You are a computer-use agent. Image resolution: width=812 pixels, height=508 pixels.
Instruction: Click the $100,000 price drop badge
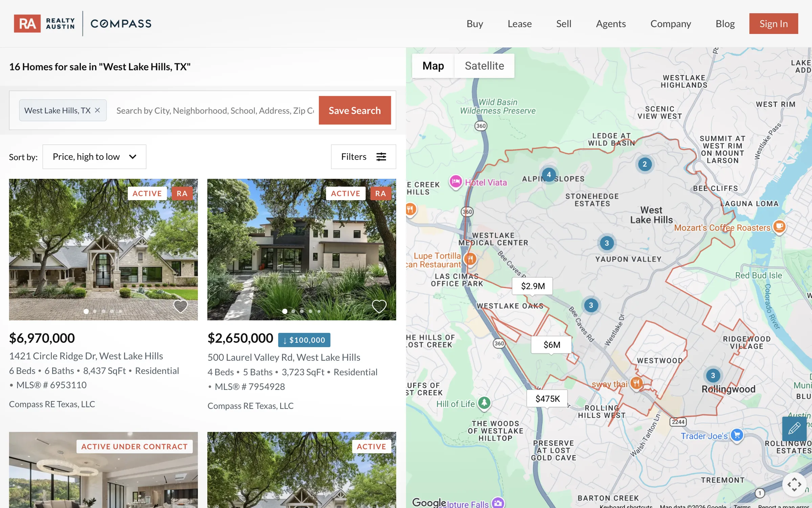[x=304, y=340]
